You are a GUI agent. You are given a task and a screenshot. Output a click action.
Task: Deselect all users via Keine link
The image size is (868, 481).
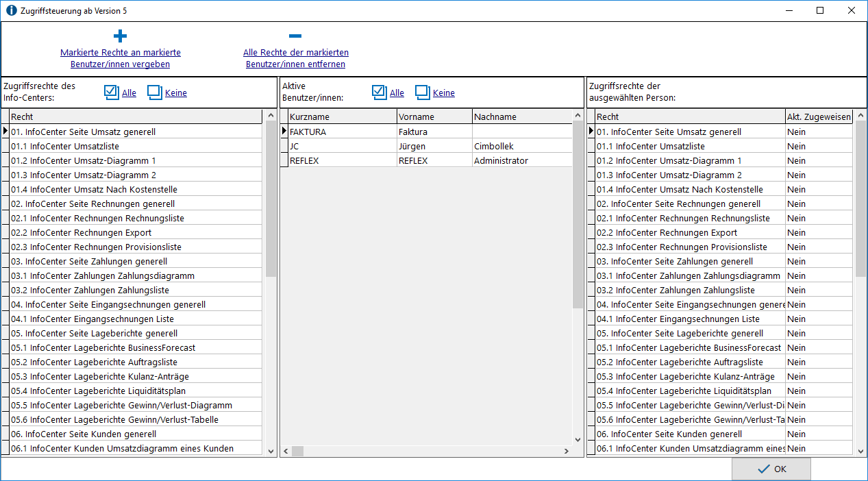click(444, 93)
